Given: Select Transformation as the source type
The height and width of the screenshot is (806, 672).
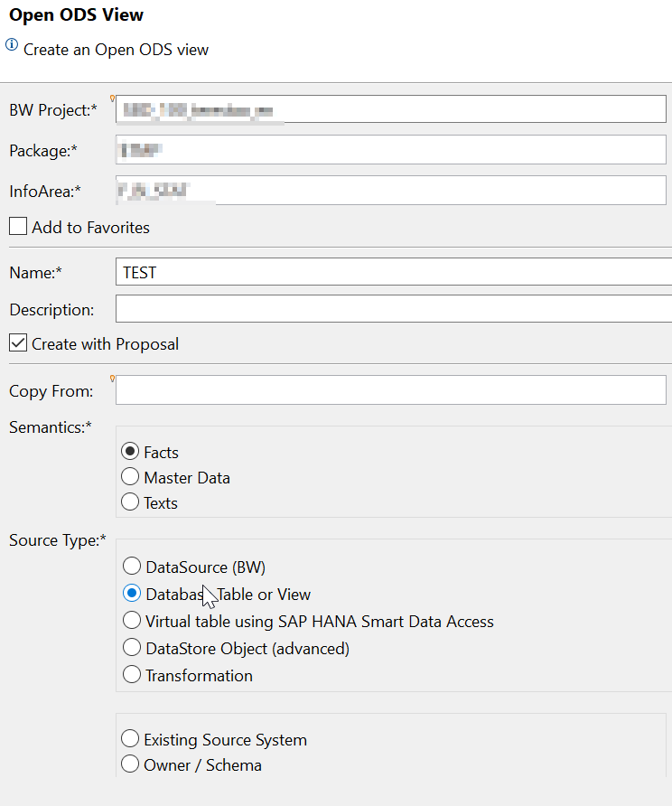Looking at the screenshot, I should click(132, 675).
